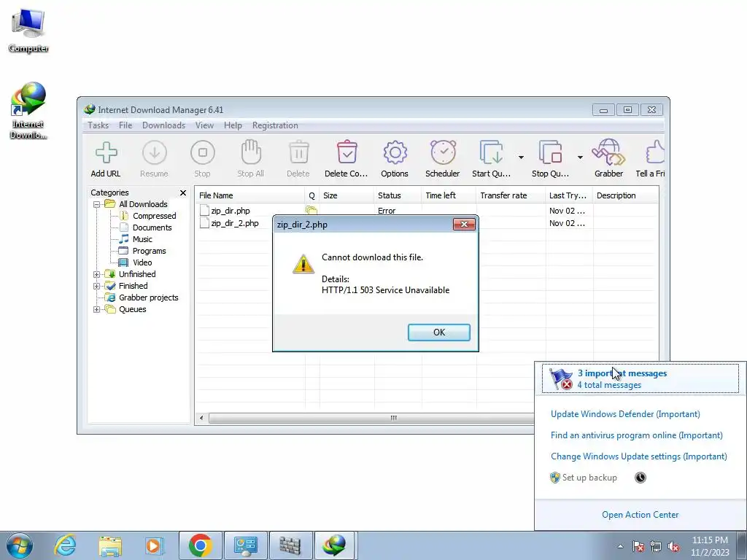Open Windows Explorer from taskbar
Screen dimensions: 747x560
110,545
